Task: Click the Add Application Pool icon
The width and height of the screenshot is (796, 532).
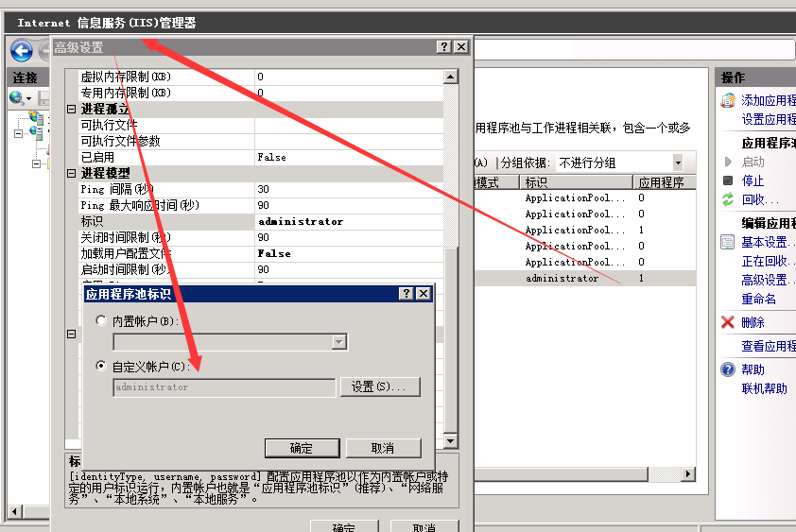Action: click(728, 100)
